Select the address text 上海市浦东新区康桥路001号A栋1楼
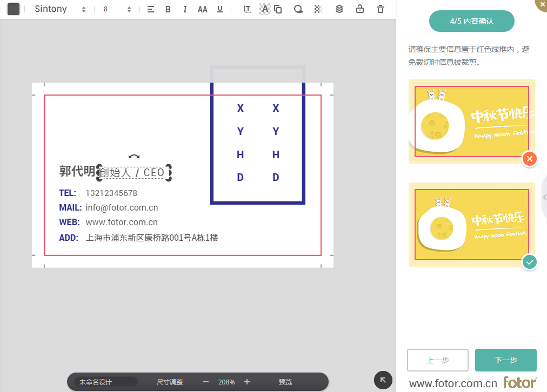Screen dimensions: 547x392 (x=152, y=238)
